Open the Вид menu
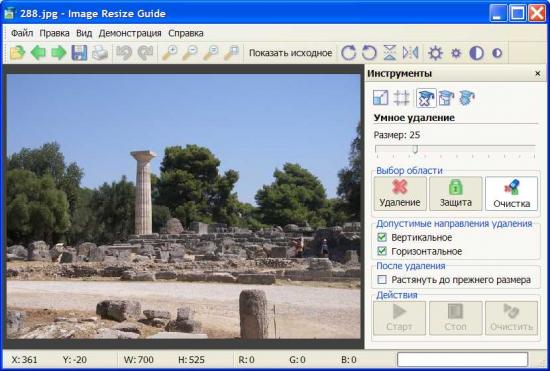This screenshot has height=371, width=550. [x=84, y=33]
